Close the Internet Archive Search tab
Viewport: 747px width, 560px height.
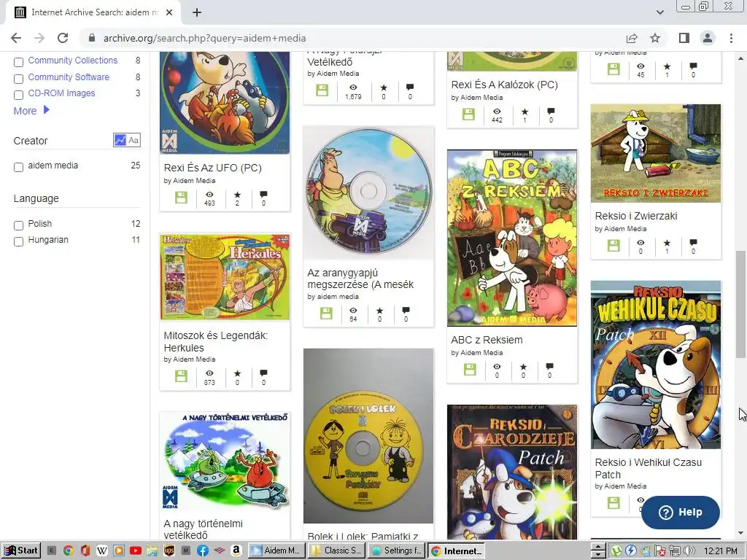169,12
